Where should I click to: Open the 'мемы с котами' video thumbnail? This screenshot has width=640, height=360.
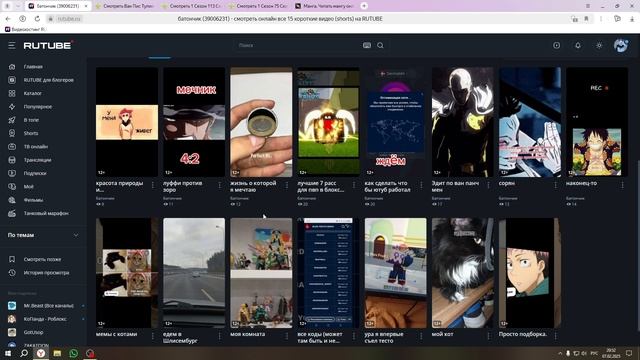(127, 273)
